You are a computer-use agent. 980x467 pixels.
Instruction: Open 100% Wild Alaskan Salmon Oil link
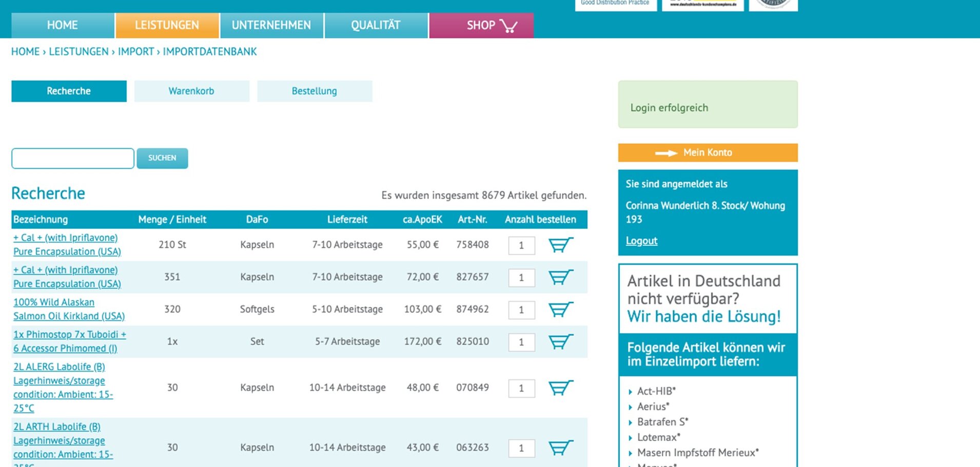[x=69, y=309]
